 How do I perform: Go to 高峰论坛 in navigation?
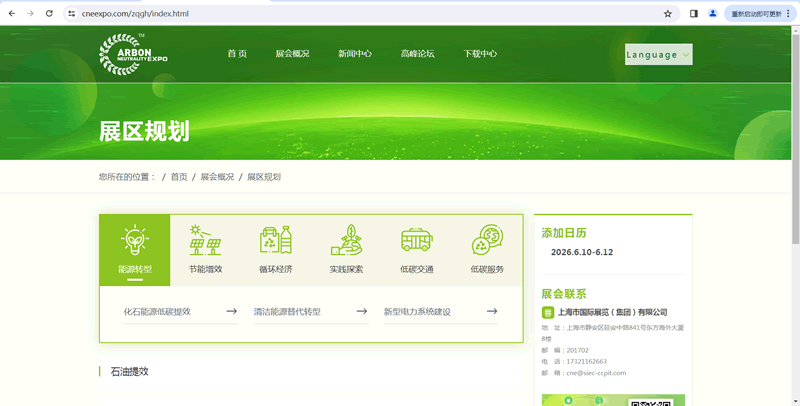click(x=417, y=54)
